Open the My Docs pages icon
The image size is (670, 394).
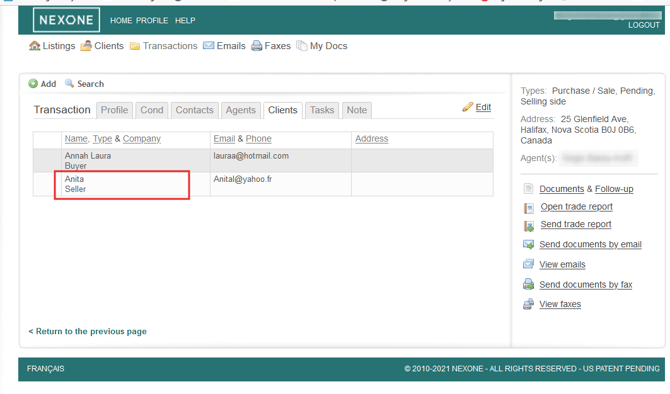[x=302, y=46]
